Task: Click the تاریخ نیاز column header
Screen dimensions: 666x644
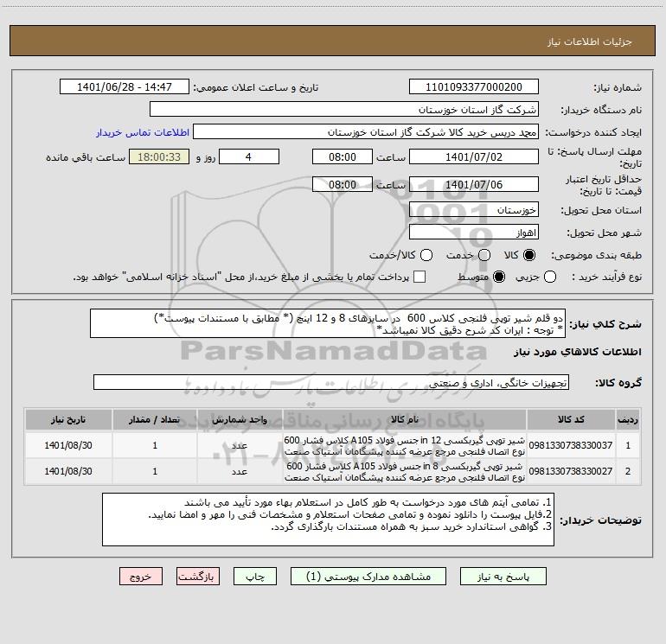Action: [x=68, y=419]
